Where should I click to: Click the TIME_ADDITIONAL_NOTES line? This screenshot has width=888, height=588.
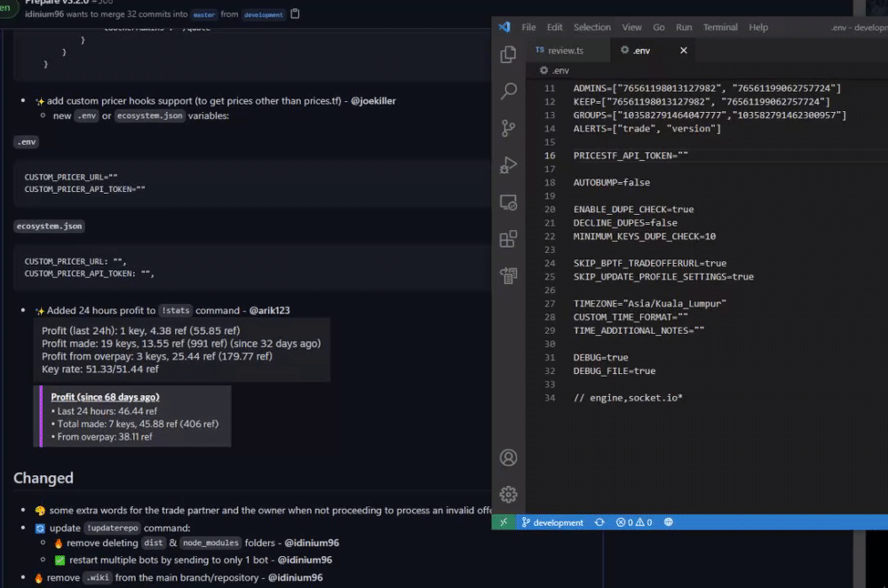pos(638,330)
